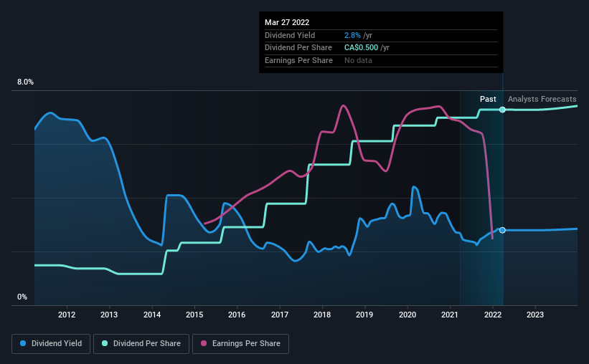This screenshot has height=364, width=589.
Task: Click the No data earnings value
Action: [x=358, y=60]
